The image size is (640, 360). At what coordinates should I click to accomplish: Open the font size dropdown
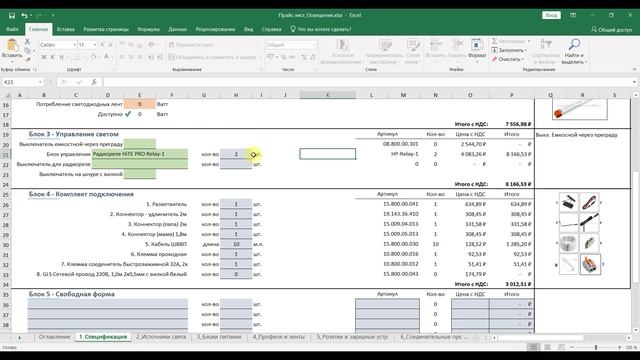pos(95,44)
